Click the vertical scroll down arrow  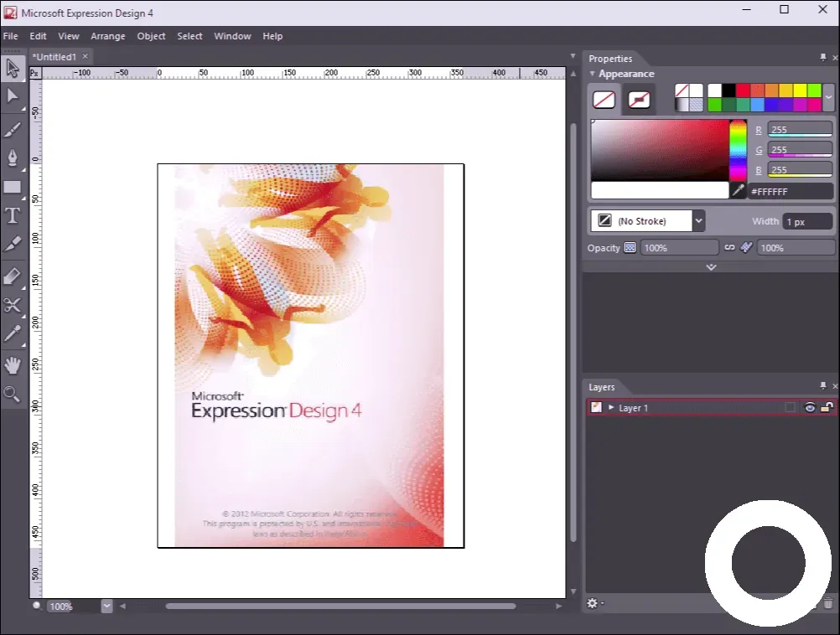(x=573, y=591)
